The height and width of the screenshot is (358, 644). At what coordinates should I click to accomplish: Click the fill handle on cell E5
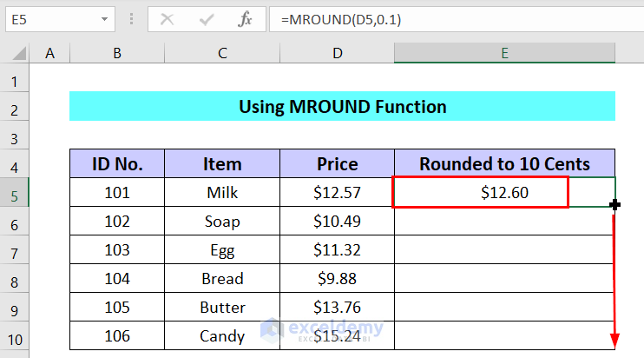click(x=615, y=205)
